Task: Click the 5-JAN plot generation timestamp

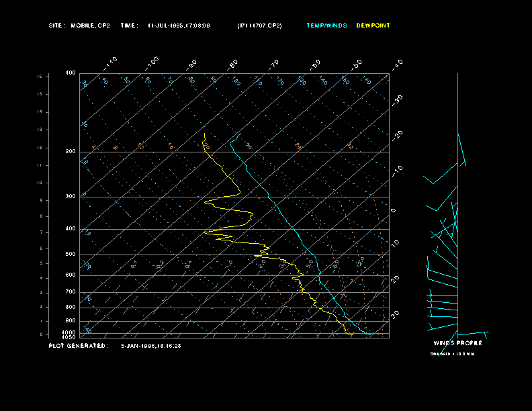Action: click(x=151, y=346)
